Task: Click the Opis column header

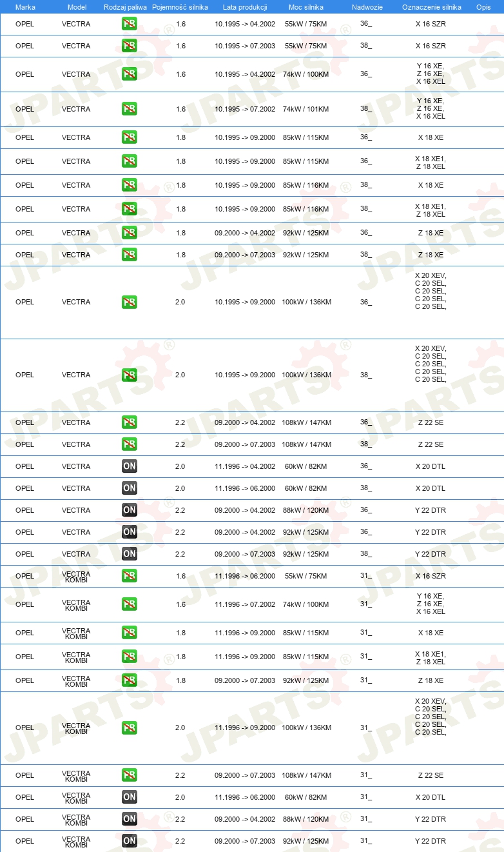Action: coord(483,6)
